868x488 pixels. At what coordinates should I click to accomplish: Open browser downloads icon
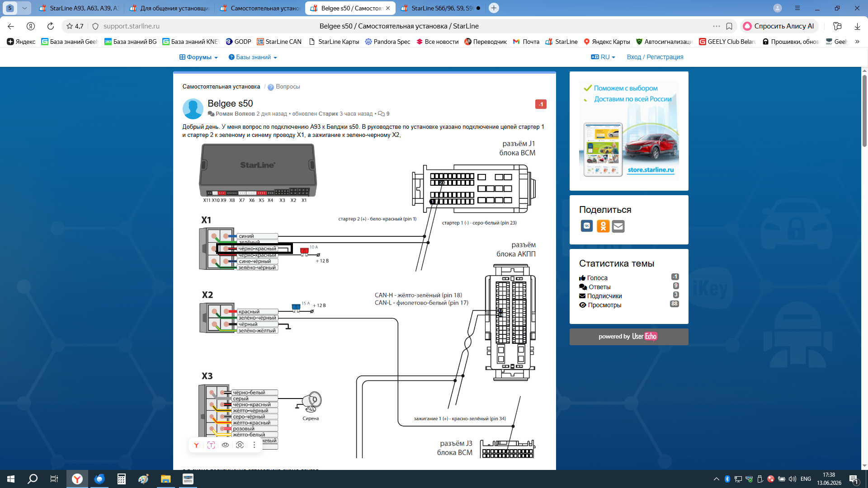coord(857,26)
